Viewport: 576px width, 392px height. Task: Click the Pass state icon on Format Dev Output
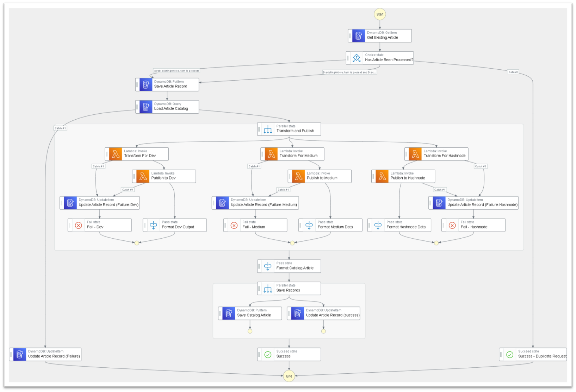pyautogui.click(x=154, y=225)
